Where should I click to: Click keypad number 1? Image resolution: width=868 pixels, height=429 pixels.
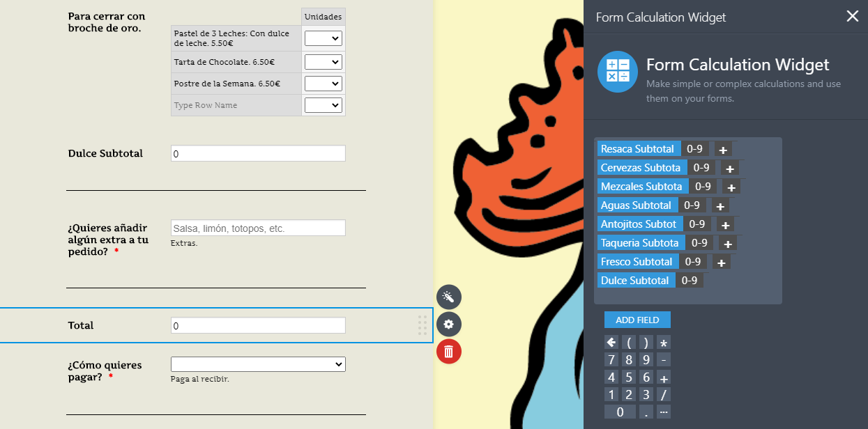(611, 395)
